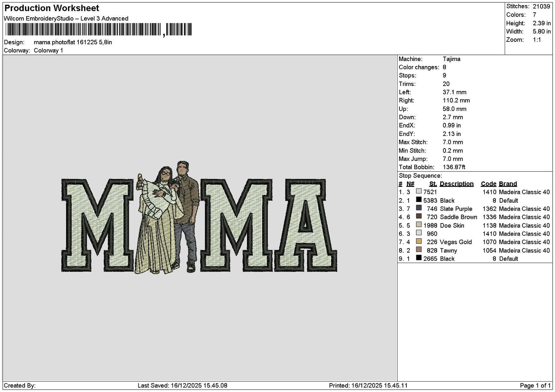Viewport: 555px width, 392px height.
Task: Click the color swatch for stop 1 (7521)
Action: click(x=419, y=191)
